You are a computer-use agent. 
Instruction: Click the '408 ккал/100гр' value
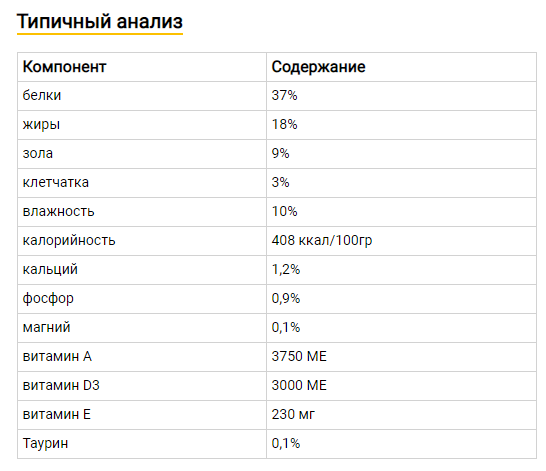coord(322,241)
